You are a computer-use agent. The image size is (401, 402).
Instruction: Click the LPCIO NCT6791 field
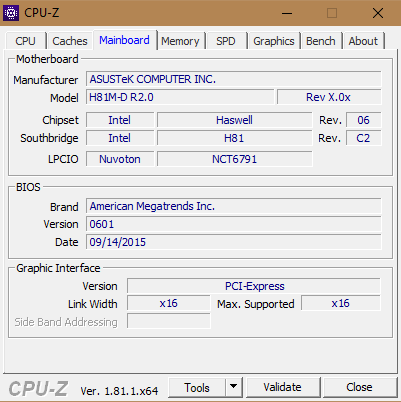click(x=235, y=159)
